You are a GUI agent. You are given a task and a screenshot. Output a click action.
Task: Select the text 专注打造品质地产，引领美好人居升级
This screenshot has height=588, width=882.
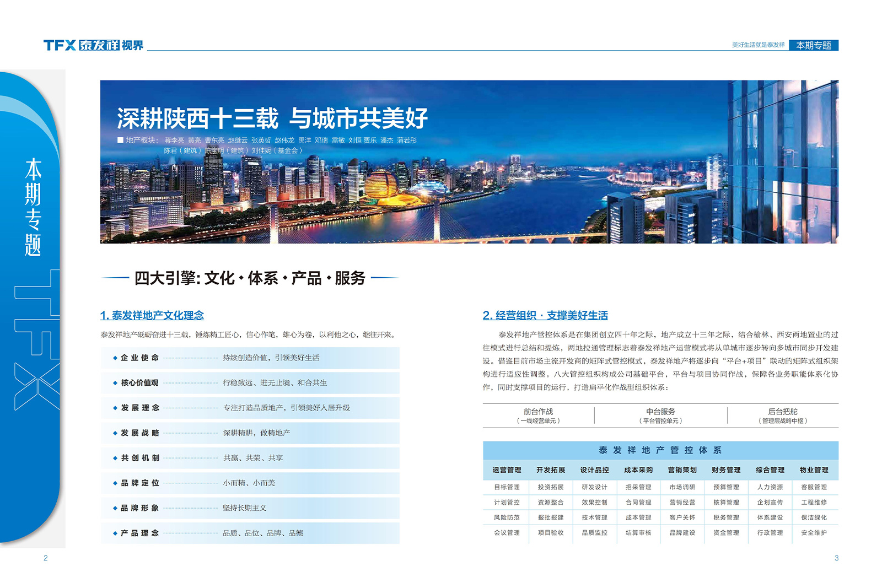pyautogui.click(x=287, y=408)
